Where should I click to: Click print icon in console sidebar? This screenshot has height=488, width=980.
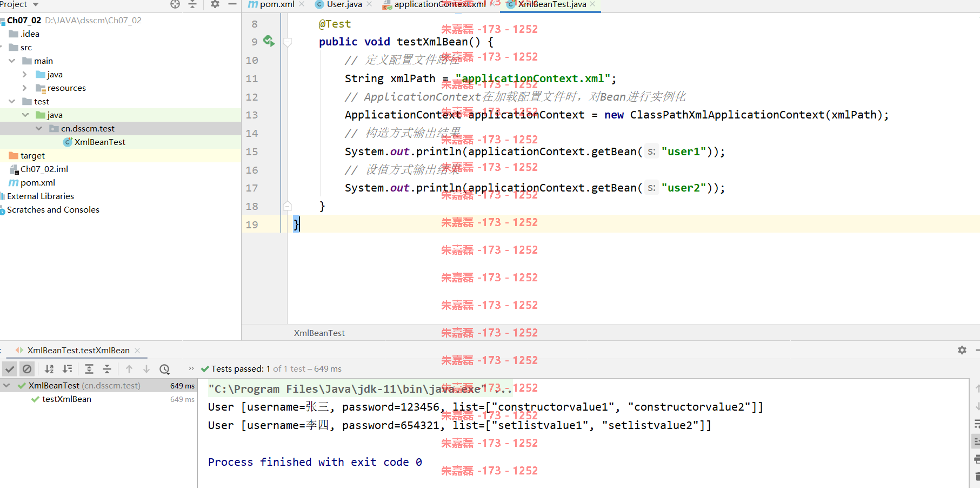tap(977, 459)
